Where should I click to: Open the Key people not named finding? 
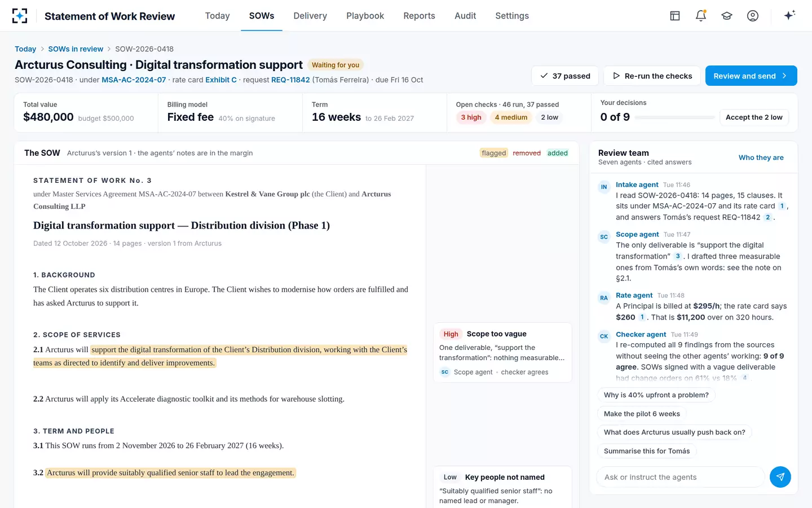click(x=502, y=487)
